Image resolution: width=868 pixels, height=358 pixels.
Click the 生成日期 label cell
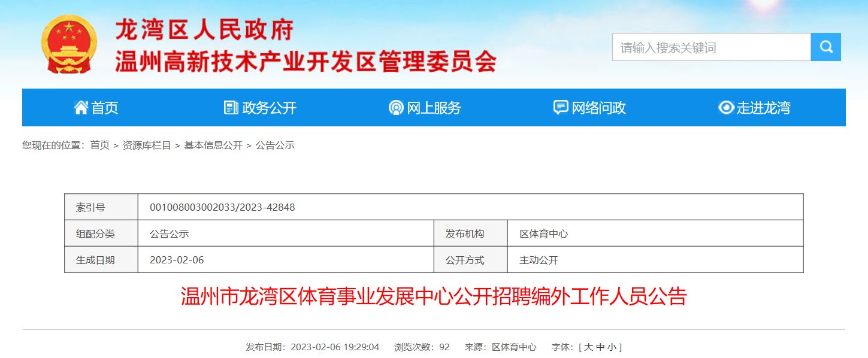101,260
